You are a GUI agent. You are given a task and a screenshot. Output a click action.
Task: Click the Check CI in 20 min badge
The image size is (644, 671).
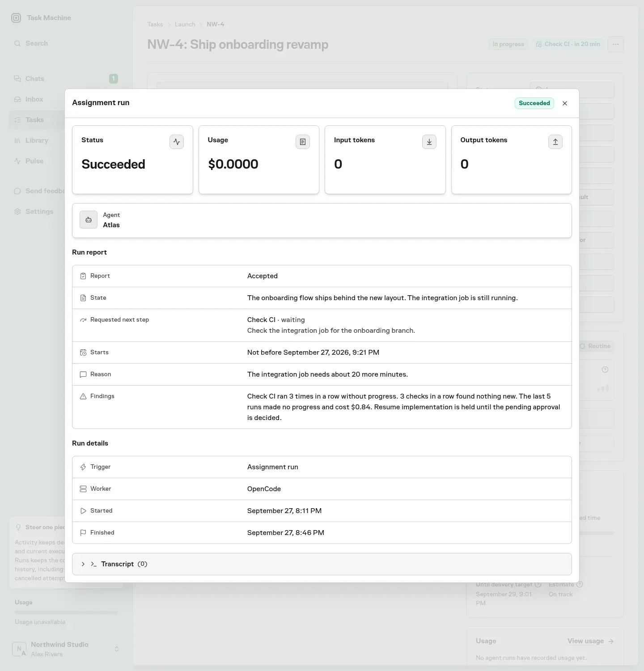[568, 44]
